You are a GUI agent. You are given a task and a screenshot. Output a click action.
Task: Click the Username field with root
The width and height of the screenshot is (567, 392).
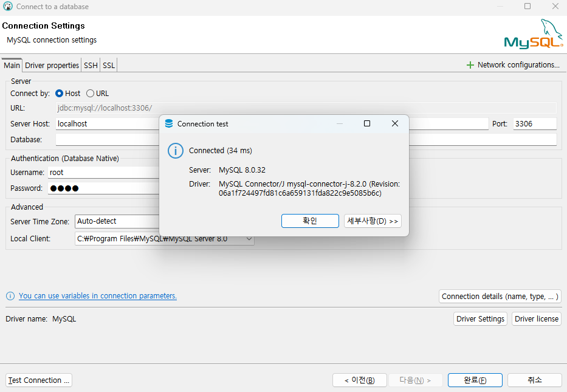tap(104, 173)
